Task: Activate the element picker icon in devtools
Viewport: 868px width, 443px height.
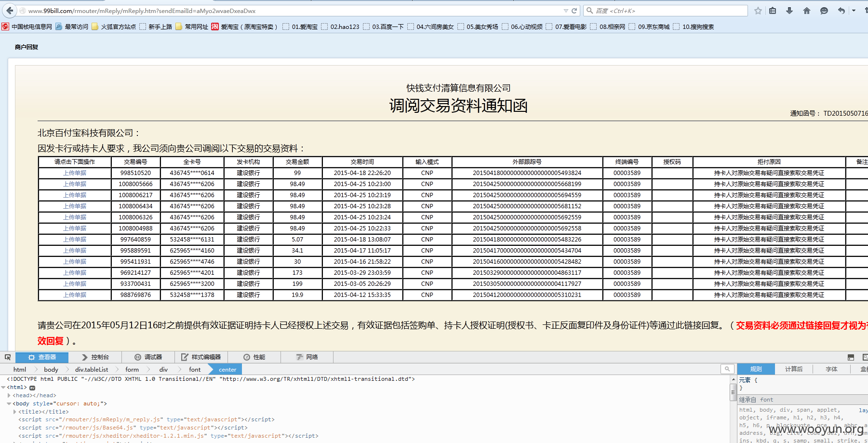Action: [8, 357]
